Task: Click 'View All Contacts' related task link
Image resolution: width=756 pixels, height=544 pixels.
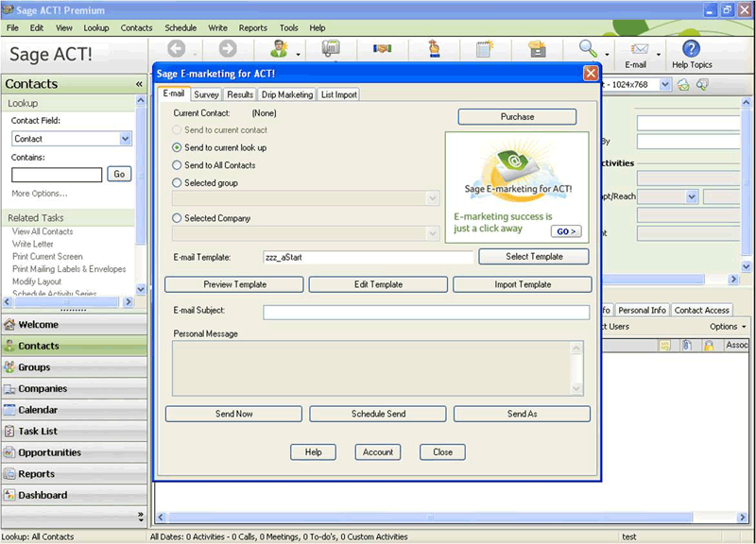Action: tap(43, 231)
